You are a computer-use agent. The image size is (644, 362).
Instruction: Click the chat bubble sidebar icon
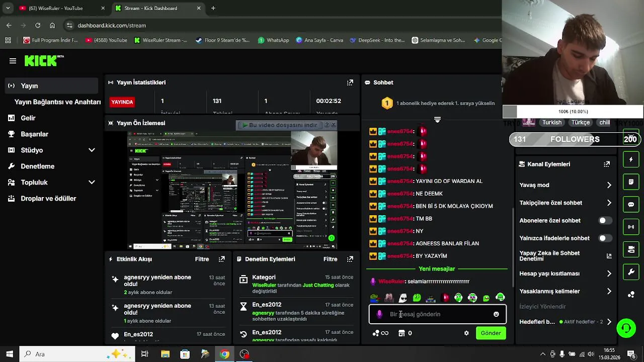tap(631, 205)
